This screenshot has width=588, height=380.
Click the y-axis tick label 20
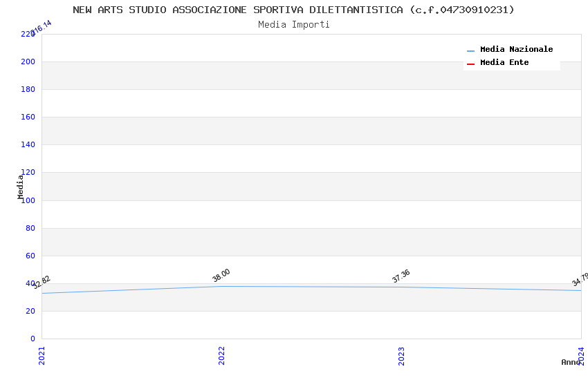click(x=30, y=311)
